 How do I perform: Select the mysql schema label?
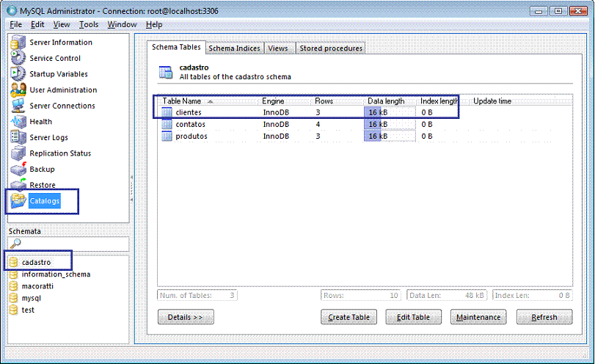click(31, 298)
